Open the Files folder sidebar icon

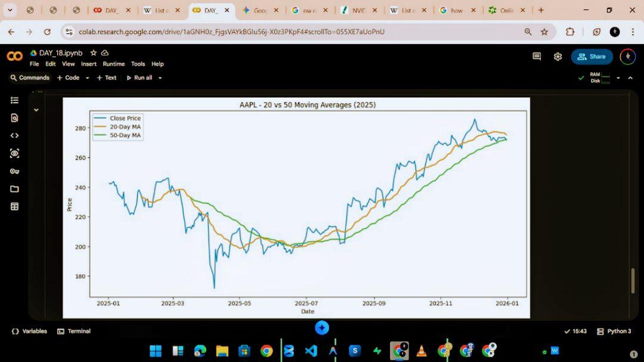(14, 189)
